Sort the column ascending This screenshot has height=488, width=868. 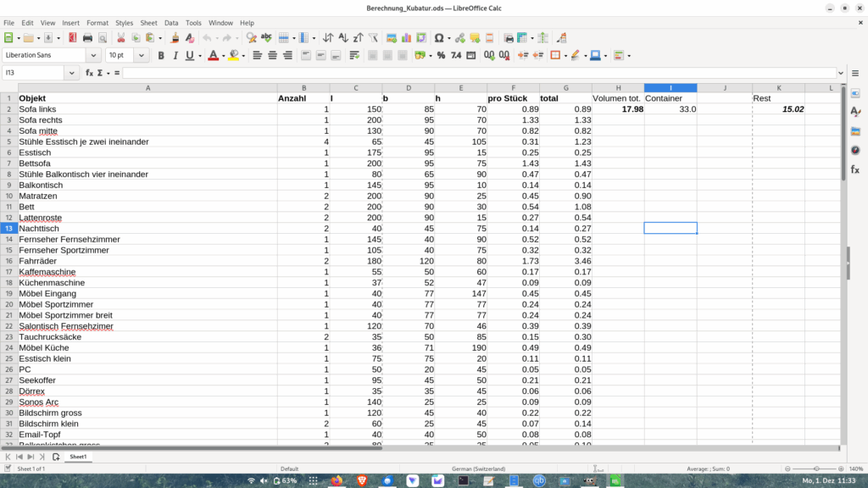coord(342,38)
